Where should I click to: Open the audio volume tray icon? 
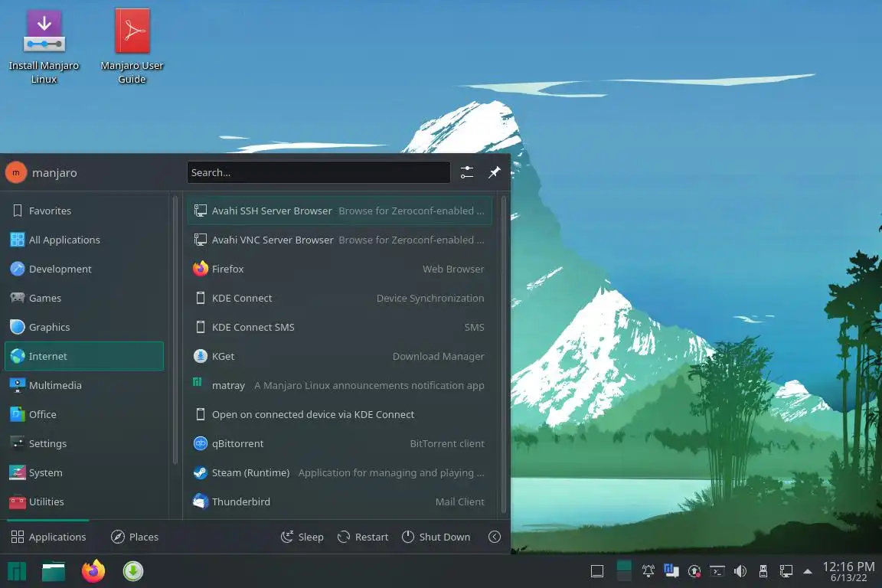coord(740,572)
